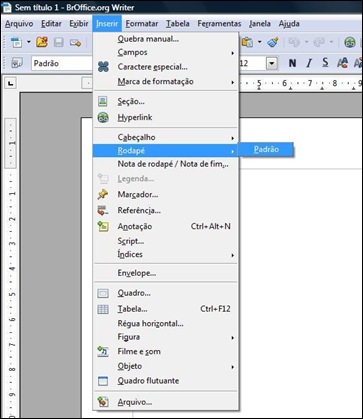Click the grow font size icon
363x419 pixels.
point(342,63)
